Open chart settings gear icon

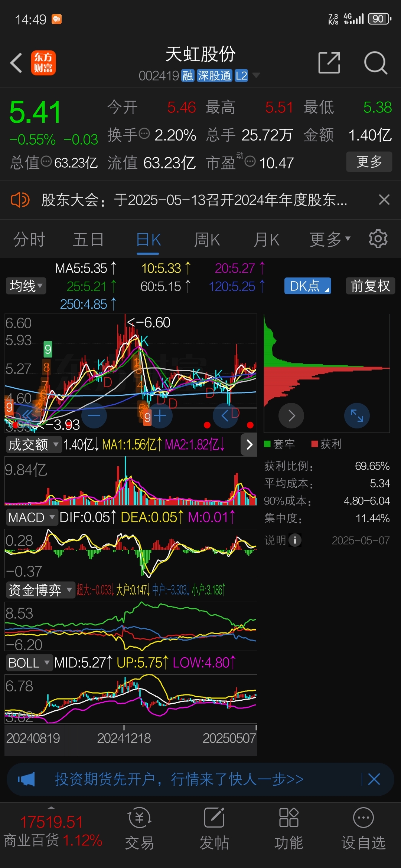point(378,239)
